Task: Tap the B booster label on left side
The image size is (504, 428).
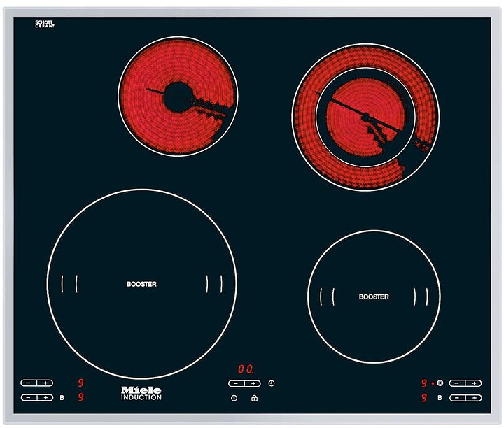Action: [x=62, y=397]
